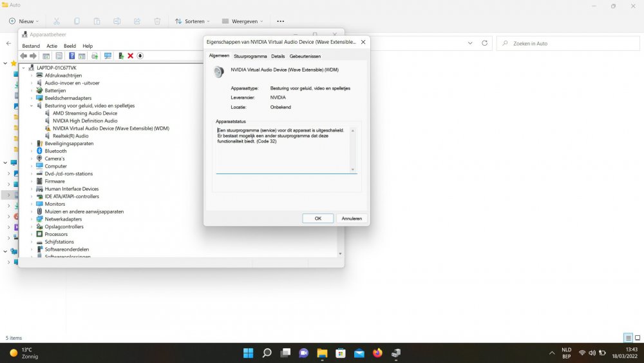Switch to the Stuurprogramma tab

pyautogui.click(x=250, y=56)
